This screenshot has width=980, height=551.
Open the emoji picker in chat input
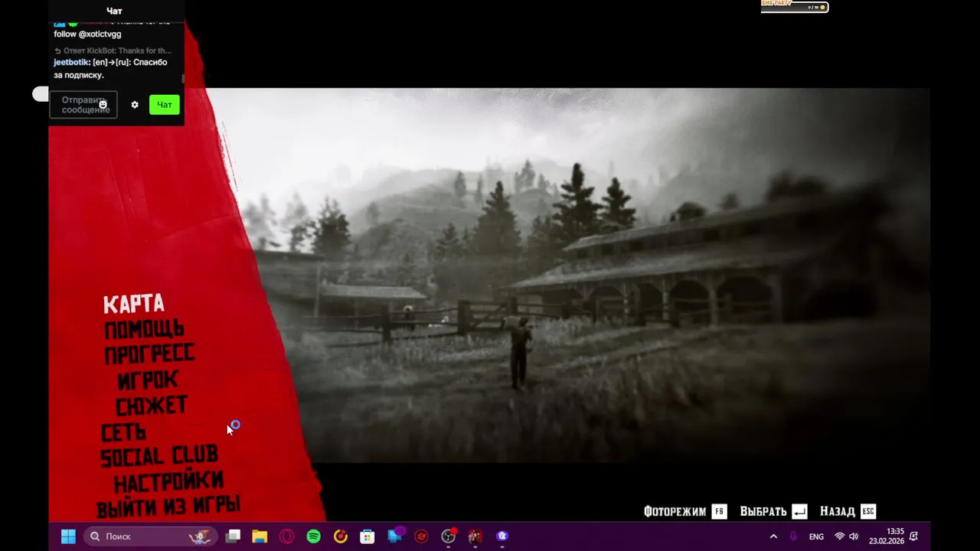pyautogui.click(x=103, y=104)
